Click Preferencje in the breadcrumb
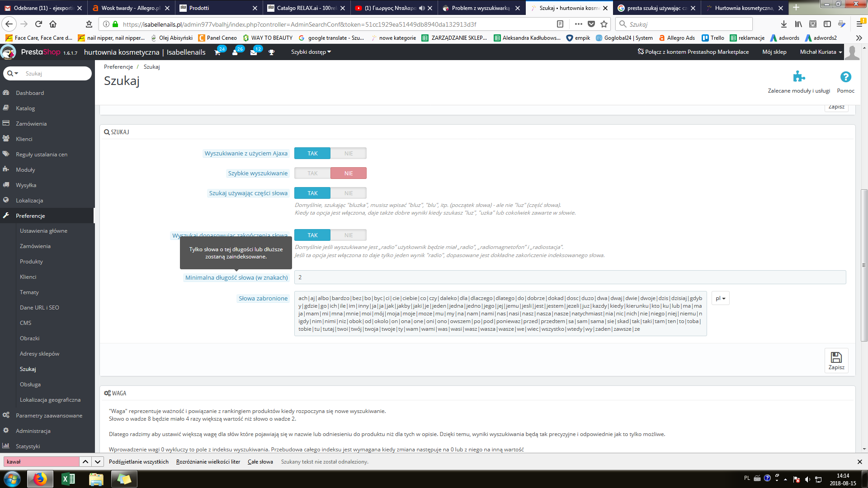This screenshot has width=868, height=488. pos(118,67)
